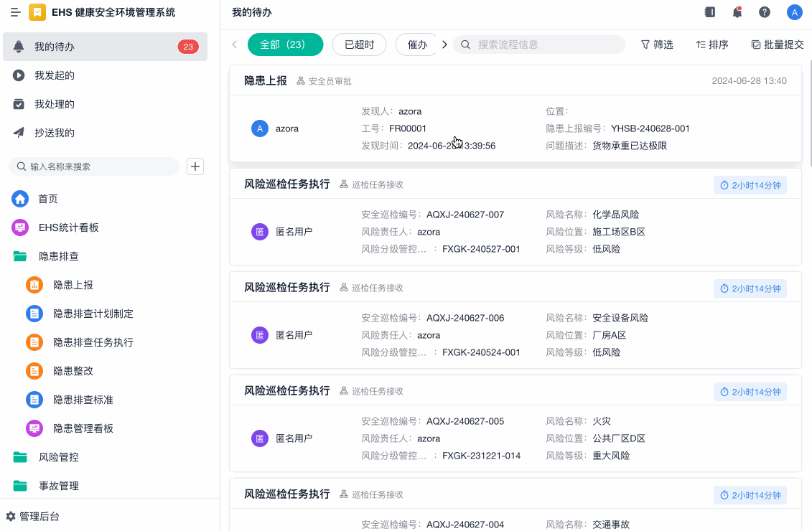Click the 隐患排查计划制定 blue form icon
The height and width of the screenshot is (531, 812).
click(x=34, y=314)
